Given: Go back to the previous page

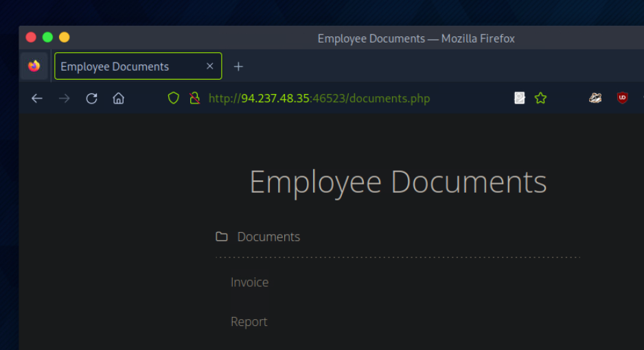Looking at the screenshot, I should click(x=37, y=98).
